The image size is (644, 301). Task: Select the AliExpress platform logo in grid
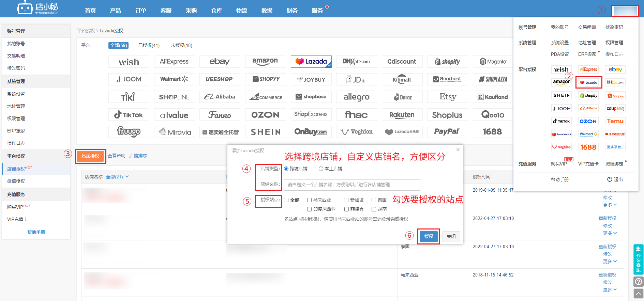pyautogui.click(x=174, y=62)
